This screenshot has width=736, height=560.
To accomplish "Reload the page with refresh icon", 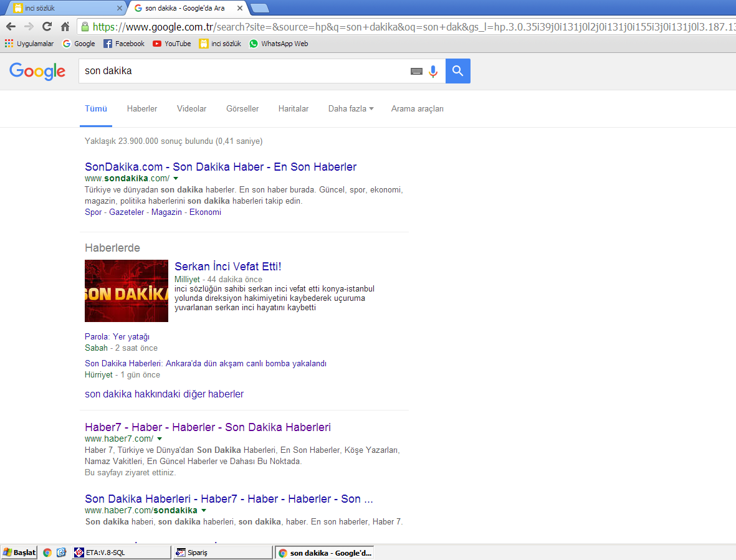I will click(47, 27).
